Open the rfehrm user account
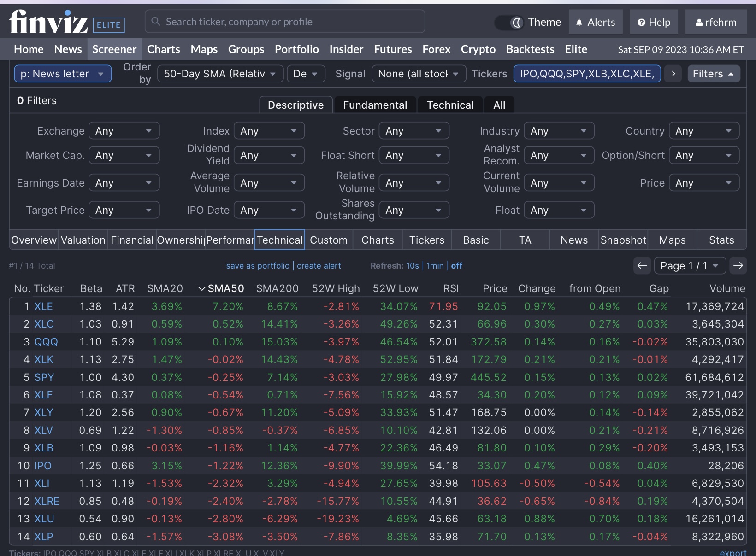 click(716, 22)
